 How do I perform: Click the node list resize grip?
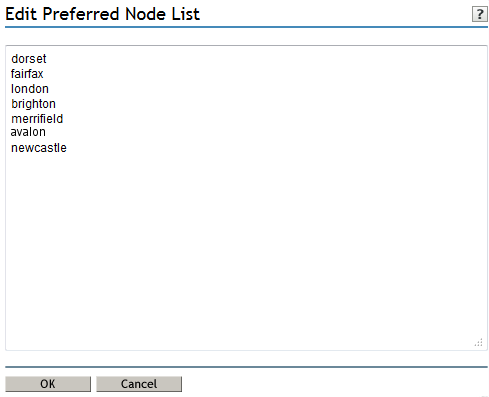pyautogui.click(x=479, y=343)
